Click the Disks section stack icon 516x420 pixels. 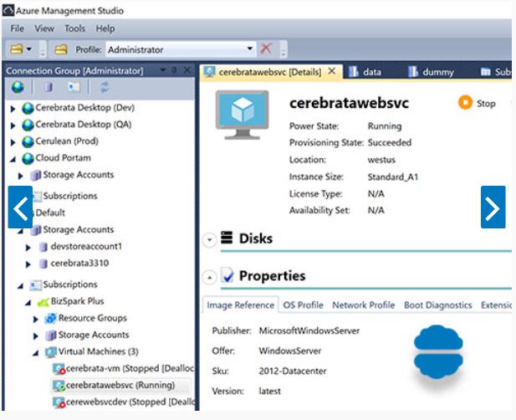click(227, 238)
